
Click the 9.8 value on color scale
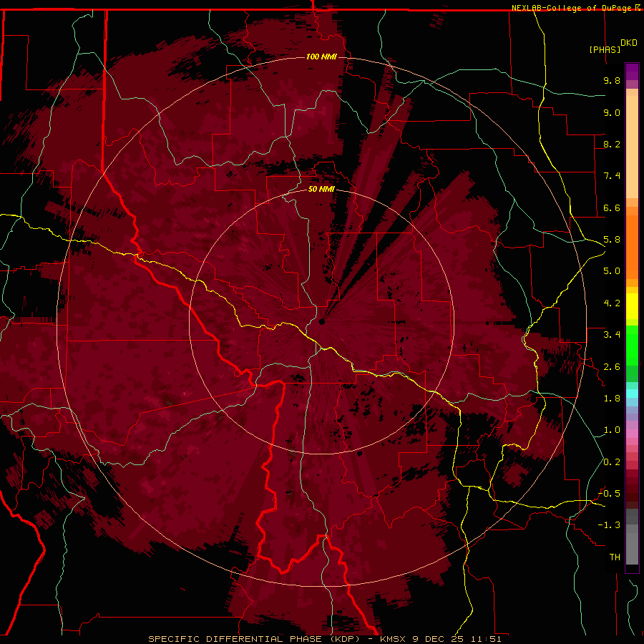(612, 80)
